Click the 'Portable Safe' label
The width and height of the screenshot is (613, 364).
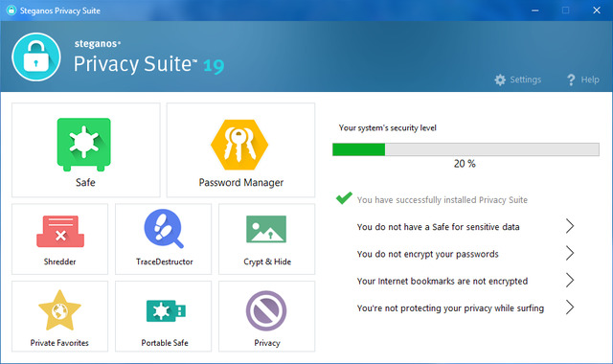165,343
